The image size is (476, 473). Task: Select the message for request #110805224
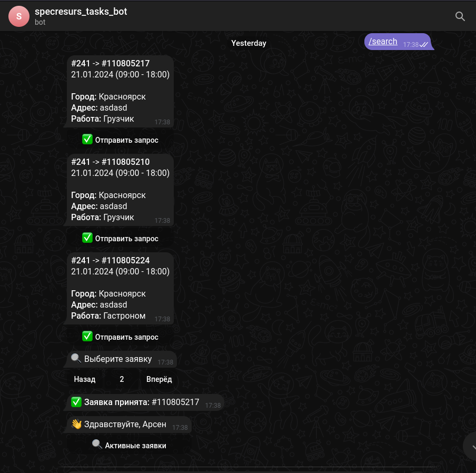pyautogui.click(x=120, y=288)
